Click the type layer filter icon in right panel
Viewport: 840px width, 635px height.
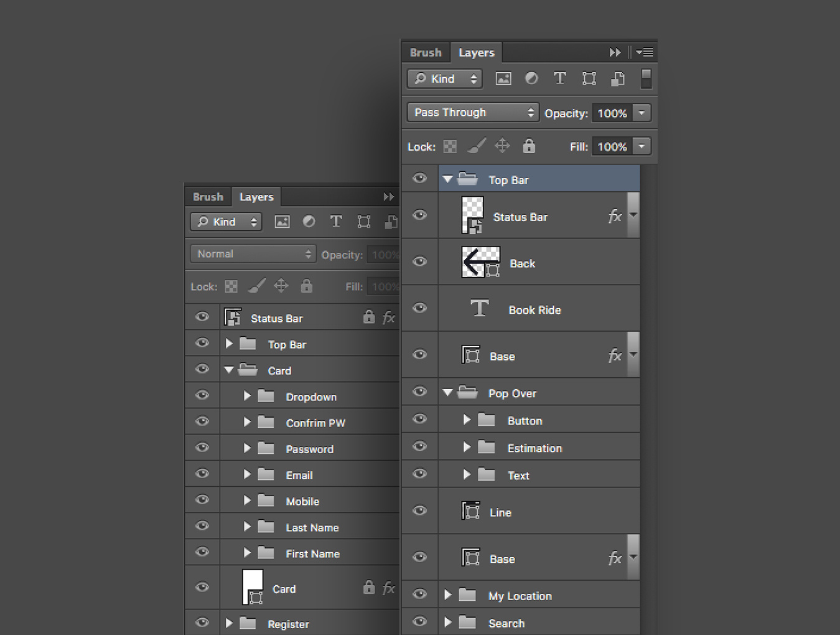[x=560, y=78]
